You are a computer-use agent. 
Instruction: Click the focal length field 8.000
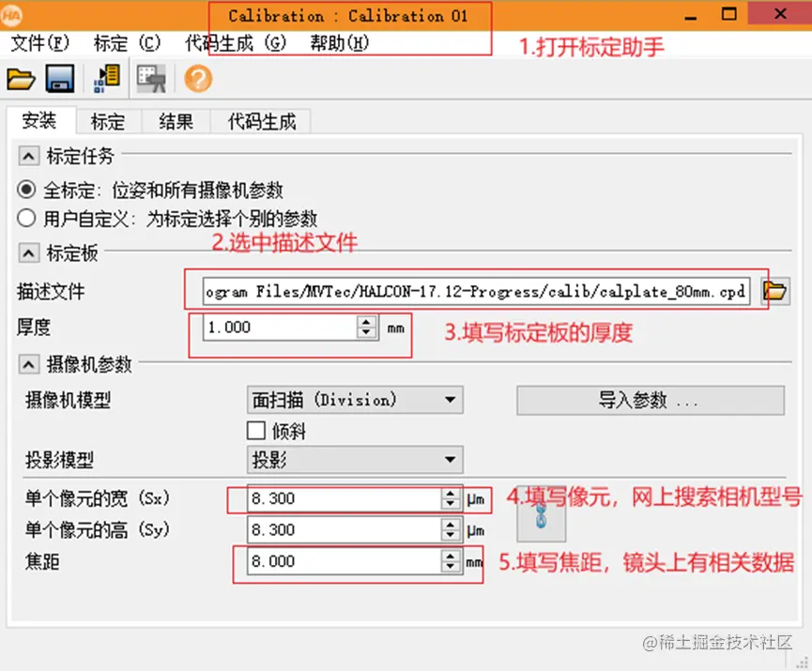click(345, 561)
